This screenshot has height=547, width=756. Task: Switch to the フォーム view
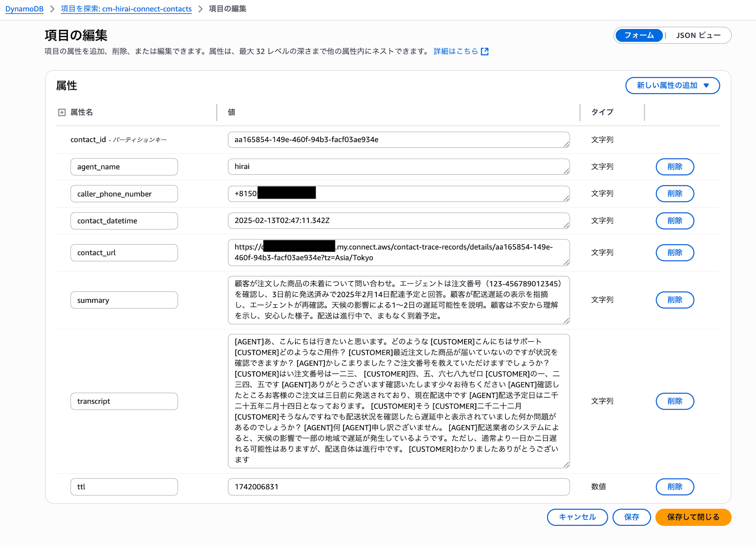[x=639, y=35]
